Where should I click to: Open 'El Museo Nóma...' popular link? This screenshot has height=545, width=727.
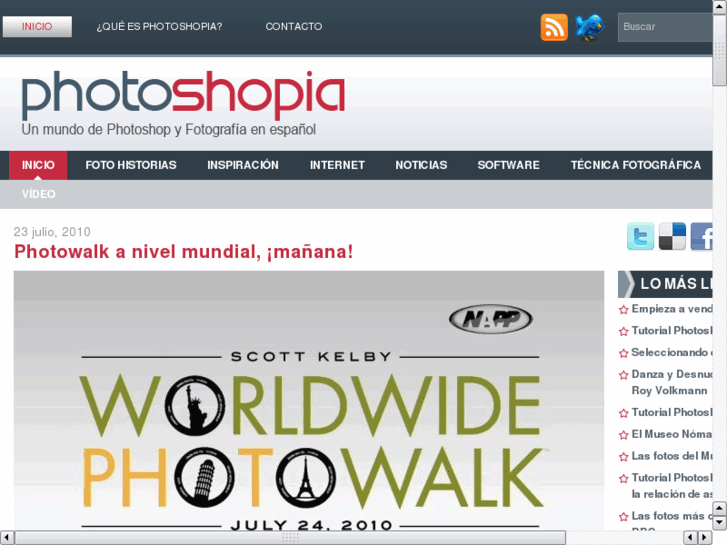672,434
